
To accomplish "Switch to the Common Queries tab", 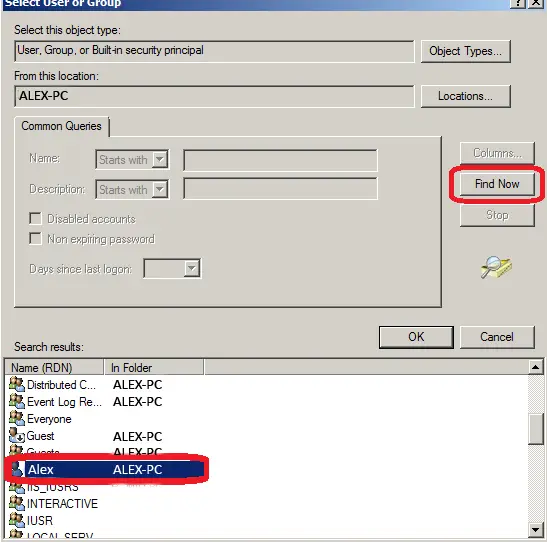I will (x=61, y=126).
